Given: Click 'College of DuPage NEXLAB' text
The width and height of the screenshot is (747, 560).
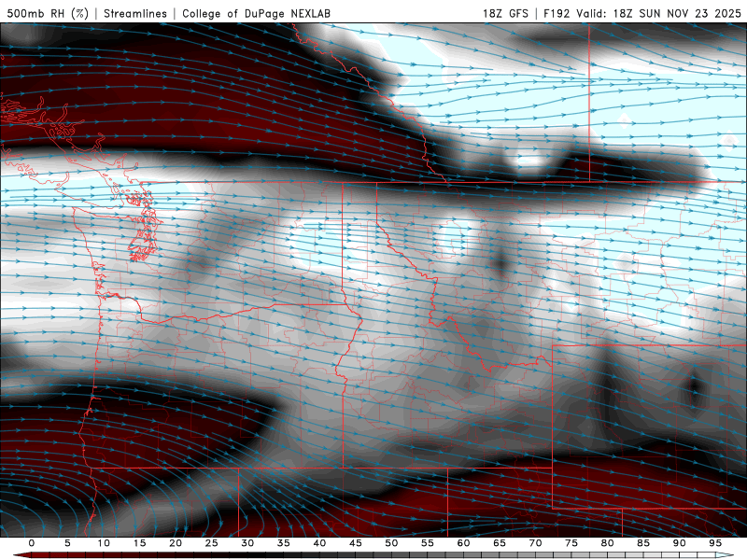Looking at the screenshot, I should coord(256,13).
